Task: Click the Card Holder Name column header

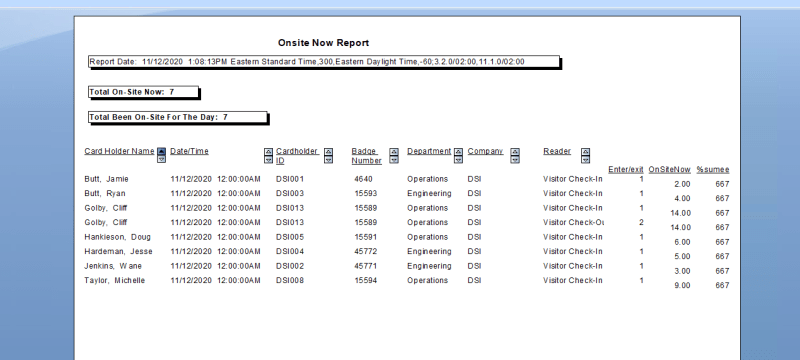Action: tap(119, 151)
